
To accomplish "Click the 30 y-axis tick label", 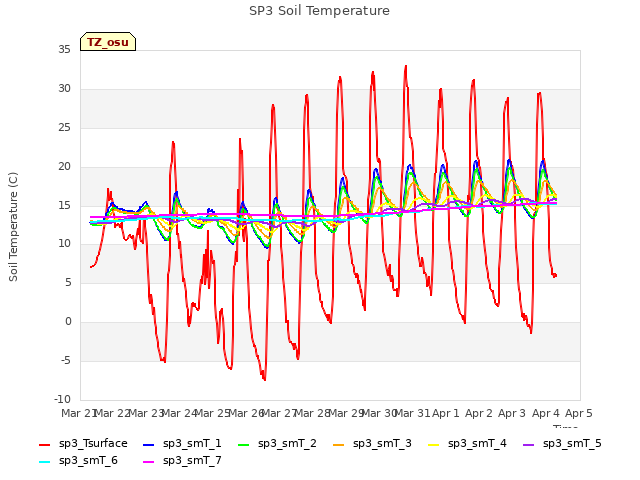I will click(64, 89).
